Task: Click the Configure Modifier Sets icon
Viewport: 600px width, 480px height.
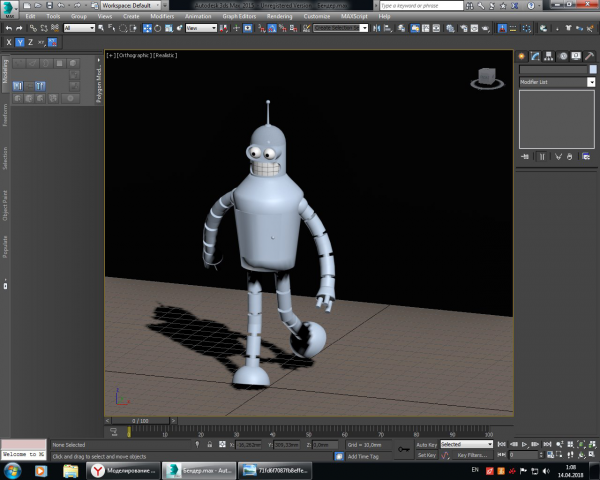Action: tap(586, 157)
